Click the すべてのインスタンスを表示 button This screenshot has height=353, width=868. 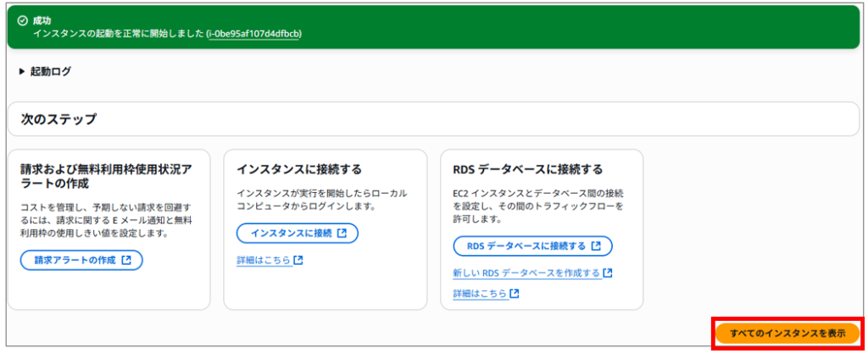[787, 334]
